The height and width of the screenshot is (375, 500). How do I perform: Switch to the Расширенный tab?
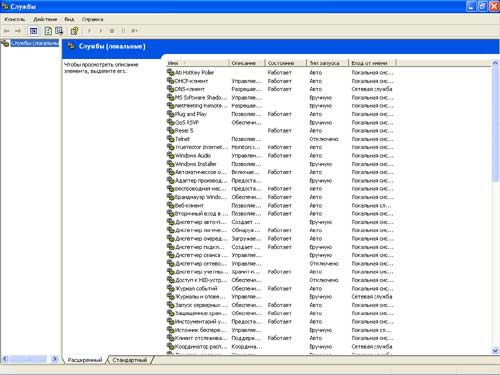coord(85,360)
